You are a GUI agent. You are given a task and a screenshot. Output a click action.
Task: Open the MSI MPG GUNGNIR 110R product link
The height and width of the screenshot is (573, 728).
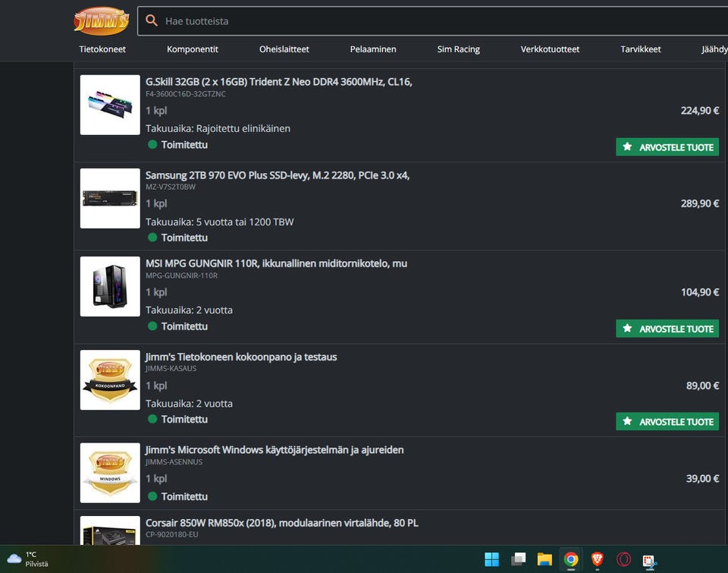(x=276, y=263)
